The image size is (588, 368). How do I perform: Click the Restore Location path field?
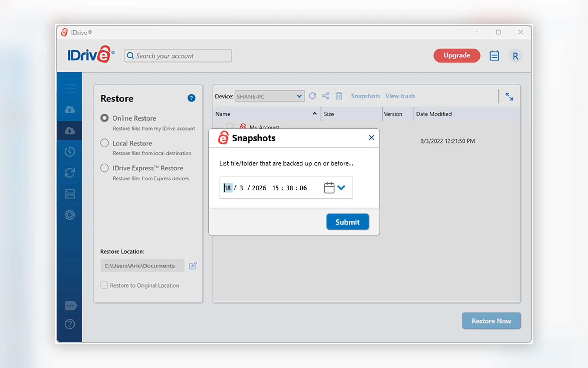[x=142, y=265]
